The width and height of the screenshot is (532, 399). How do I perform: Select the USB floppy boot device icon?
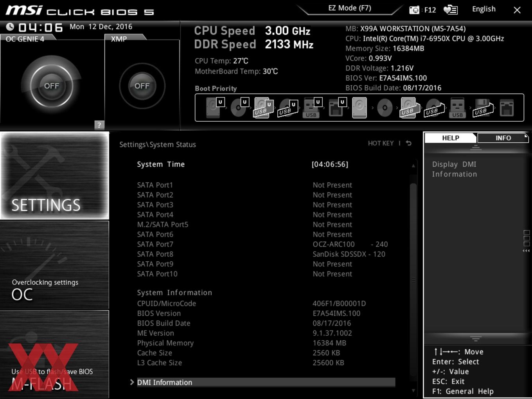click(x=483, y=108)
